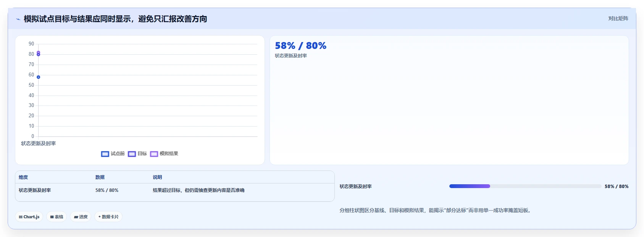This screenshot has width=644, height=237.
Task: Click the 维度 column header
Action: pyautogui.click(x=23, y=177)
